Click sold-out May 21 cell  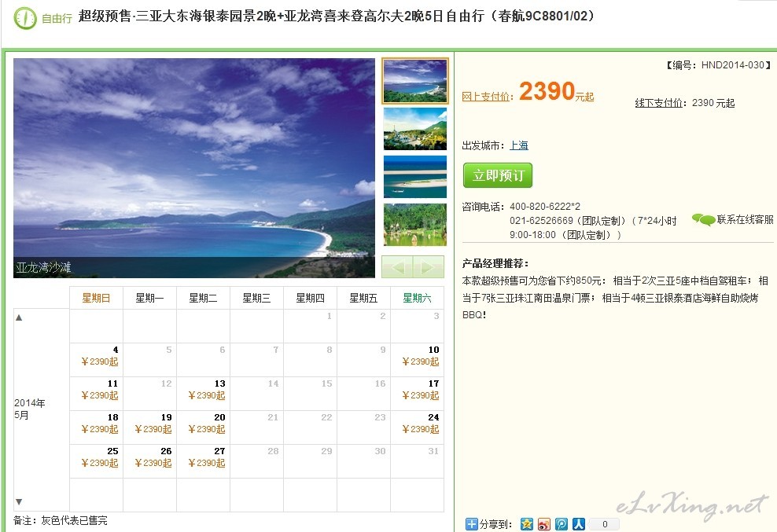pos(256,427)
